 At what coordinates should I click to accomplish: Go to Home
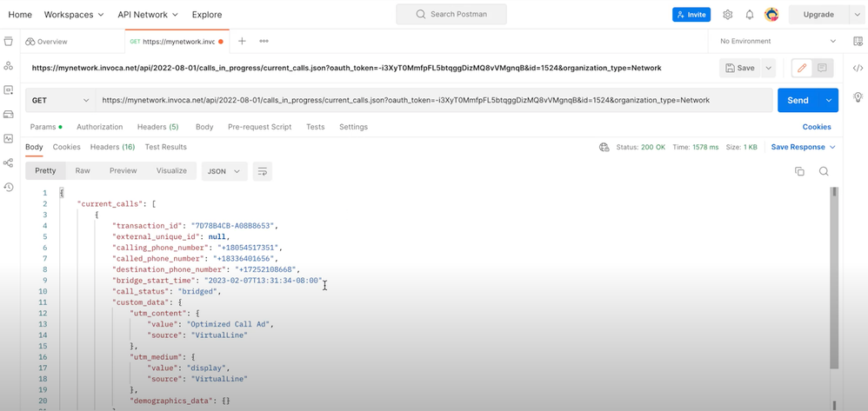pos(20,15)
